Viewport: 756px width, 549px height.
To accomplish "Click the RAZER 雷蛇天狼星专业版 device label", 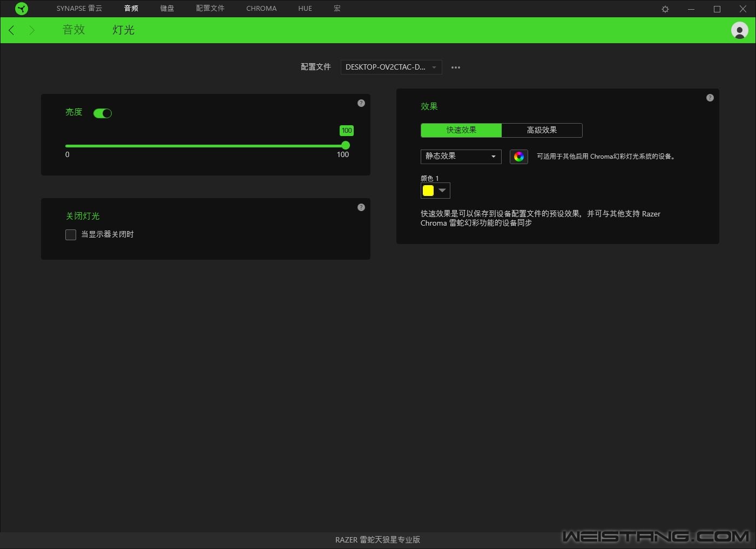I will 378,540.
